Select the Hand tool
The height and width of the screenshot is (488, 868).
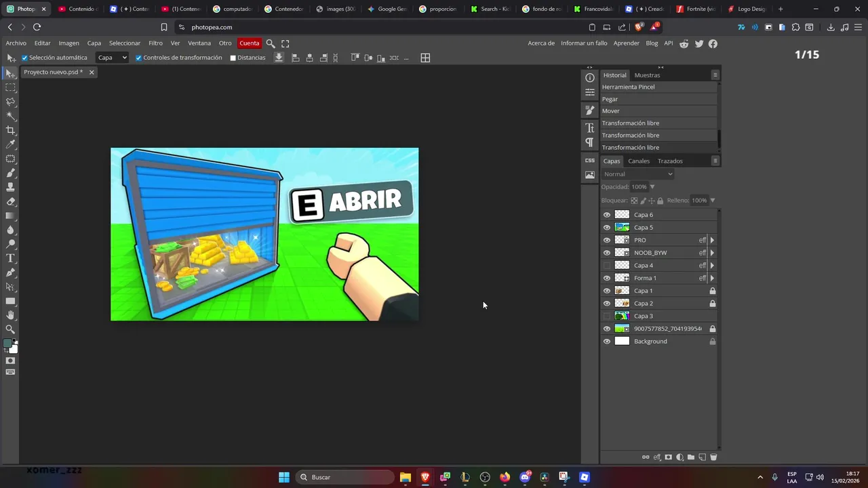[10, 315]
